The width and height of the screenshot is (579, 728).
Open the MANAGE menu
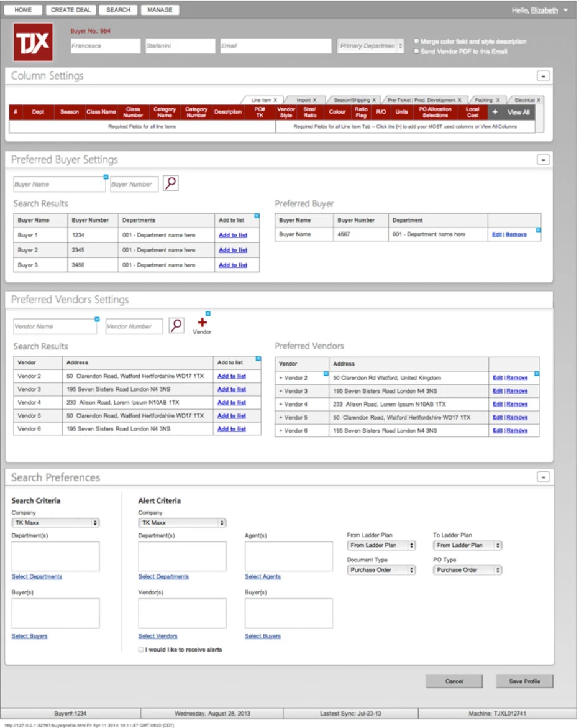(160, 10)
